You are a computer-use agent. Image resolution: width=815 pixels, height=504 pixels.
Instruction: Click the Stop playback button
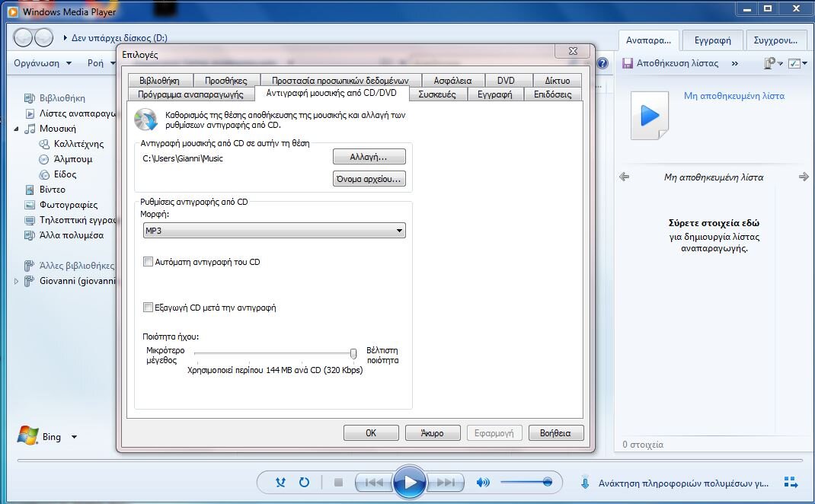tap(338, 483)
